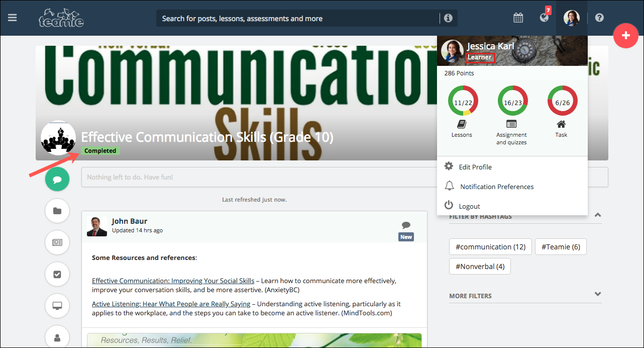Click the 11/22 Lessons progress ring
The width and height of the screenshot is (644, 348).
pyautogui.click(x=463, y=101)
